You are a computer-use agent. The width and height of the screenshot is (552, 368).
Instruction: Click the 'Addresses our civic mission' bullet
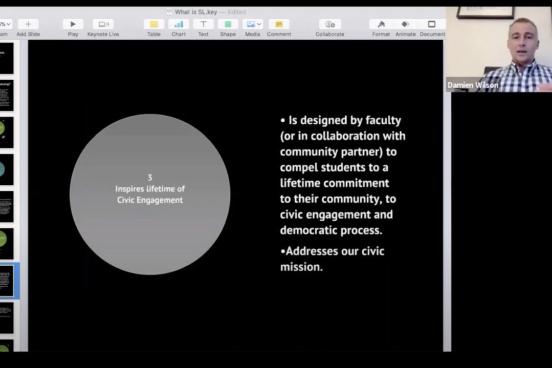coord(332,259)
